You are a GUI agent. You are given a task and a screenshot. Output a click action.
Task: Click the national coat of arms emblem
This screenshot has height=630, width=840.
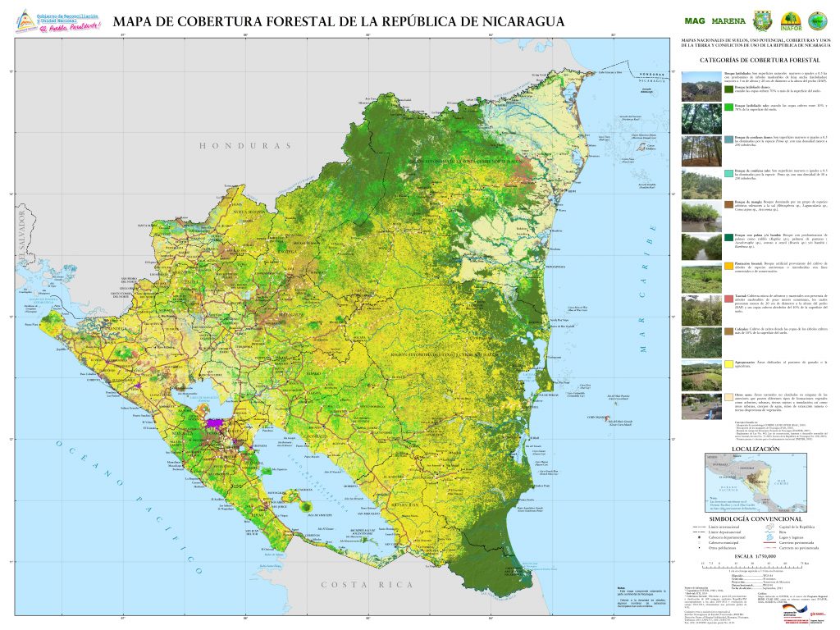763,21
